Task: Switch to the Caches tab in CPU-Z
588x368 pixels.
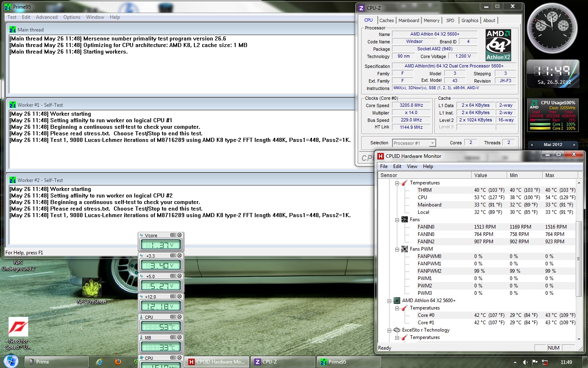Action: click(x=386, y=20)
